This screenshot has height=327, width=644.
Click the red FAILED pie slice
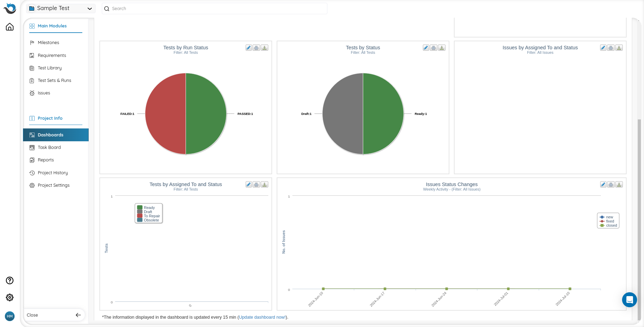tap(165, 114)
